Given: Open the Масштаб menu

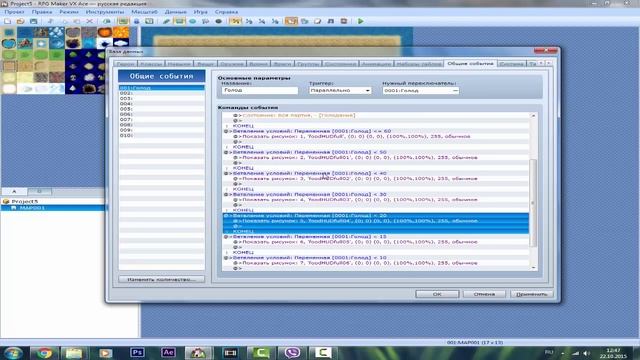Looking at the screenshot, I should pos(144,12).
